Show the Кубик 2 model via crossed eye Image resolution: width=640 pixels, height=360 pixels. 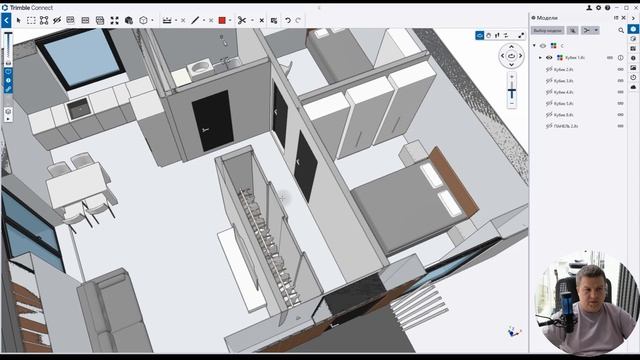[x=549, y=69]
